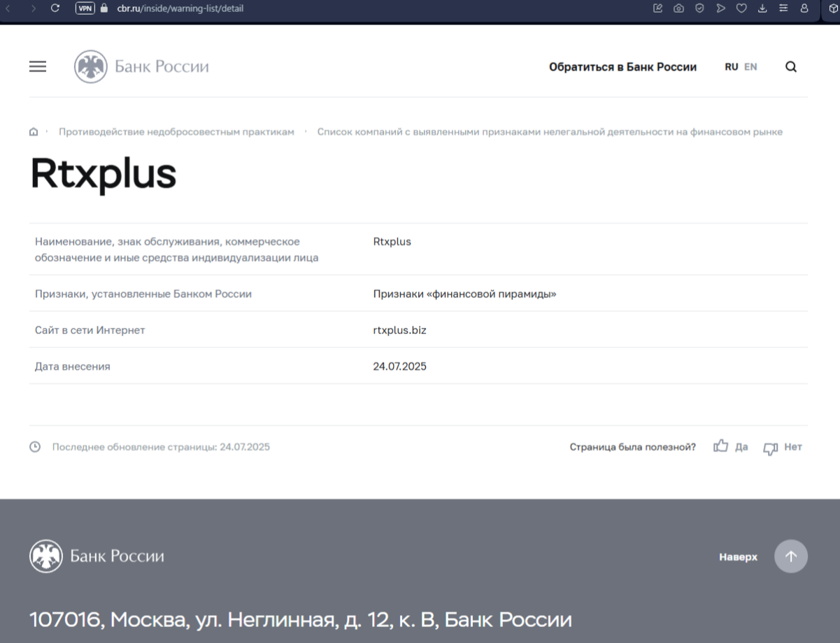The height and width of the screenshot is (643, 840).
Task: Open breadcrumb "Противодействие недобросовестным практикам"
Action: (x=176, y=131)
